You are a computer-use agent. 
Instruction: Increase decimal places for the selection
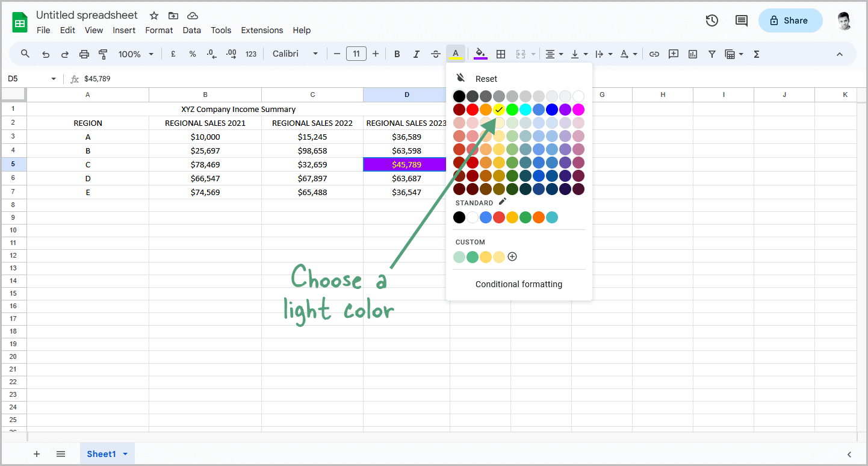pyautogui.click(x=231, y=54)
